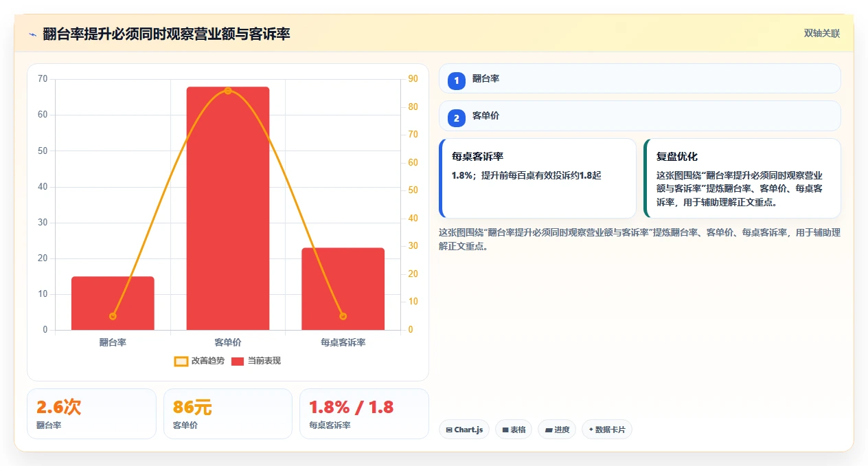
Task: Click the x-axis label 每桌客诉率
Action: coord(343,342)
